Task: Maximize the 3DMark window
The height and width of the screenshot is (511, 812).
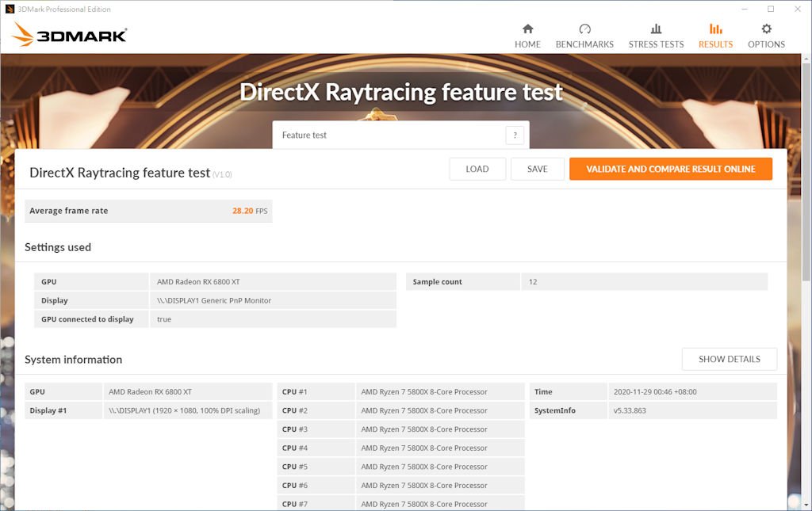Action: (771, 9)
